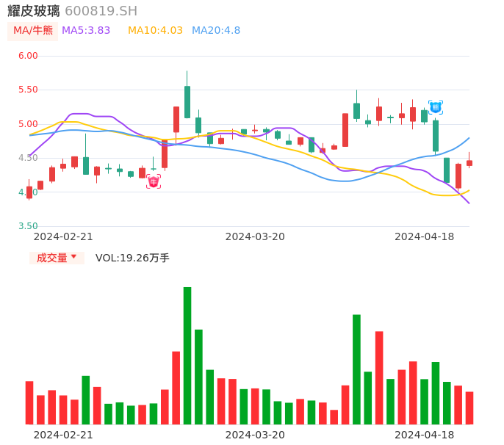Click the tall green candlestick peaking near 5.75
Screen dimensions: 504x445
coord(187,101)
